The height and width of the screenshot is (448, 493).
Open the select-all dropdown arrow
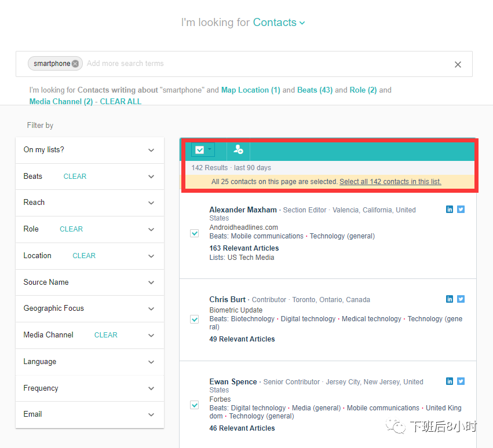(x=210, y=149)
